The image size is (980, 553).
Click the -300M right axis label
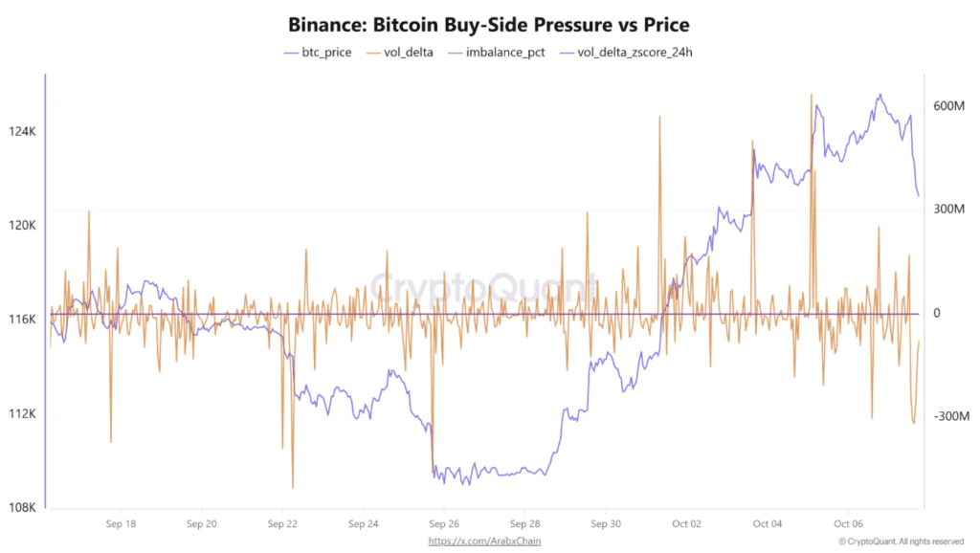(951, 417)
